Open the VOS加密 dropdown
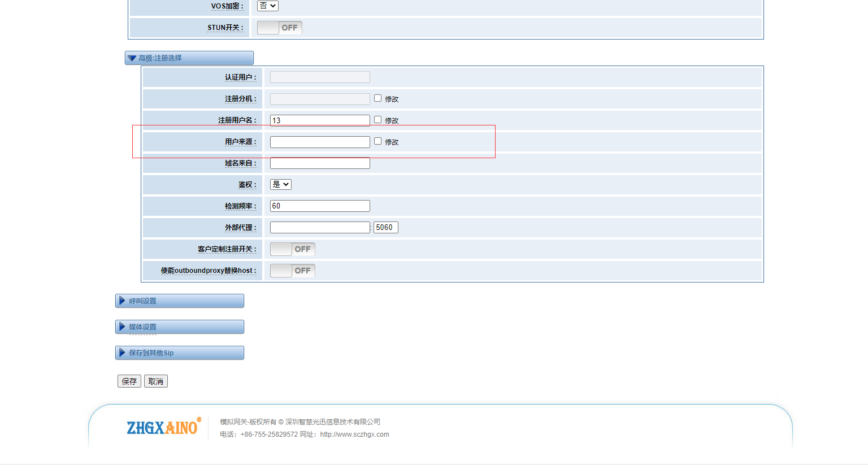868x465 pixels. pyautogui.click(x=268, y=6)
